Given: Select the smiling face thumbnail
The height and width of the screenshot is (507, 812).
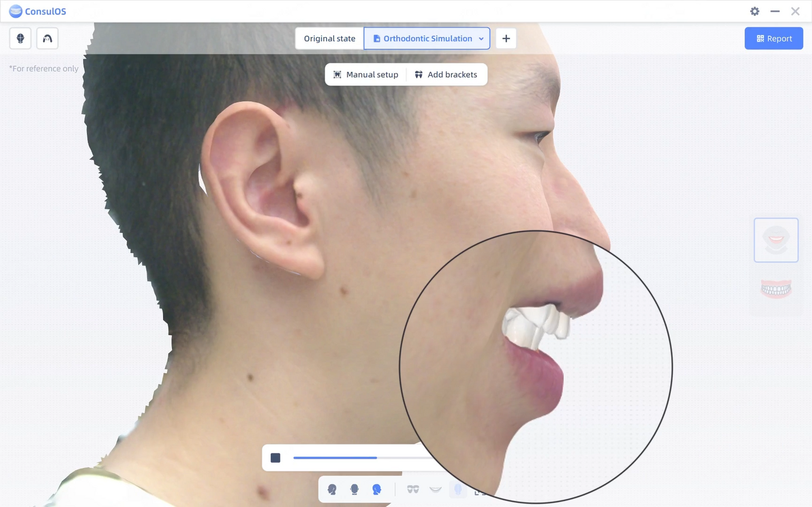Looking at the screenshot, I should coord(776,240).
